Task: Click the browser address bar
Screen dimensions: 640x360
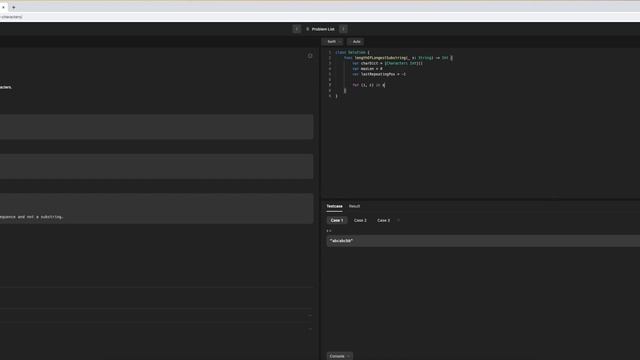Action: point(320,17)
